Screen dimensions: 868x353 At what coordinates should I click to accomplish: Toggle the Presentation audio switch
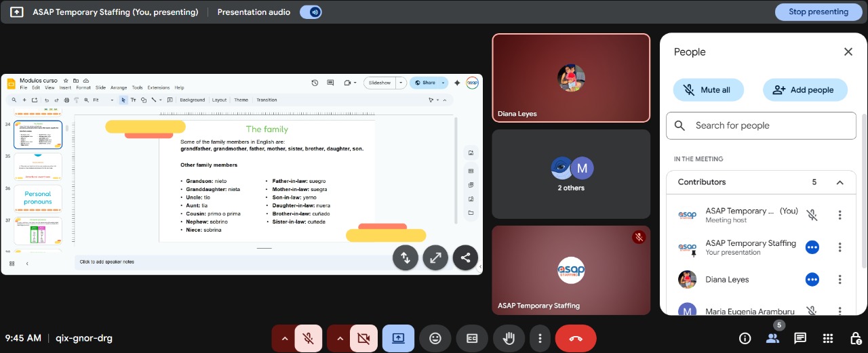(311, 12)
